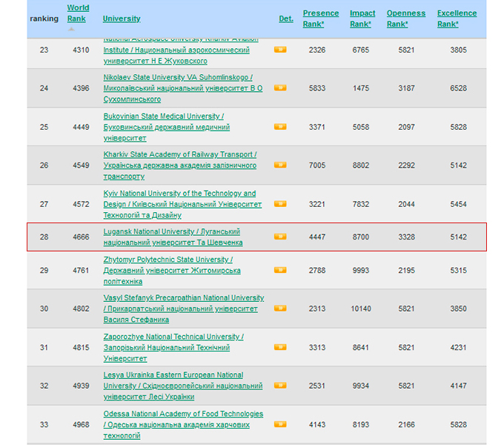Open Lesya Ukrainka Eastern European National University link

(x=183, y=386)
